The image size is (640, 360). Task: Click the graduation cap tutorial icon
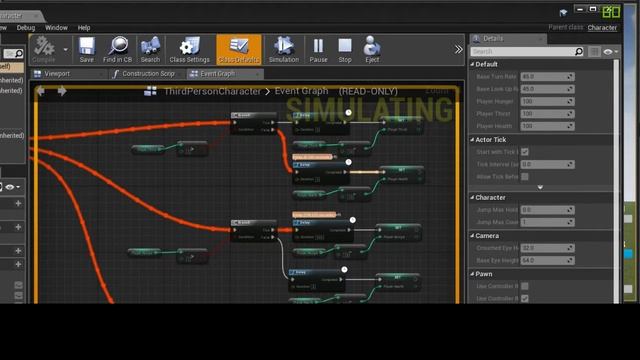(563, 13)
